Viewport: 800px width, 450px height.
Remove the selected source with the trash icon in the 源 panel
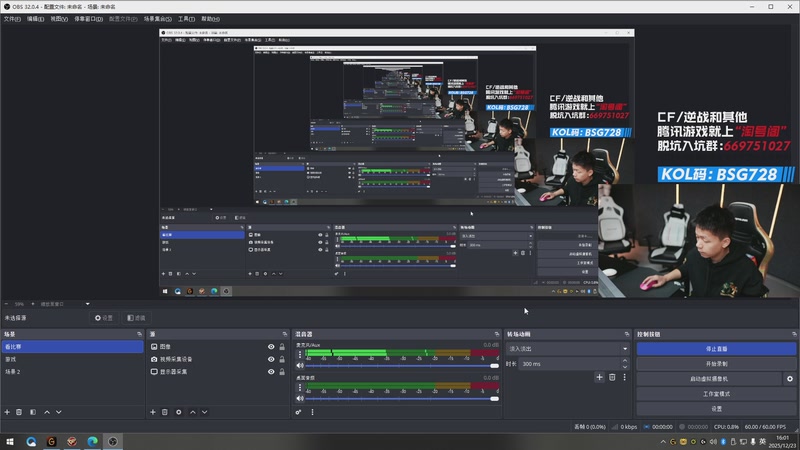pyautogui.click(x=165, y=412)
